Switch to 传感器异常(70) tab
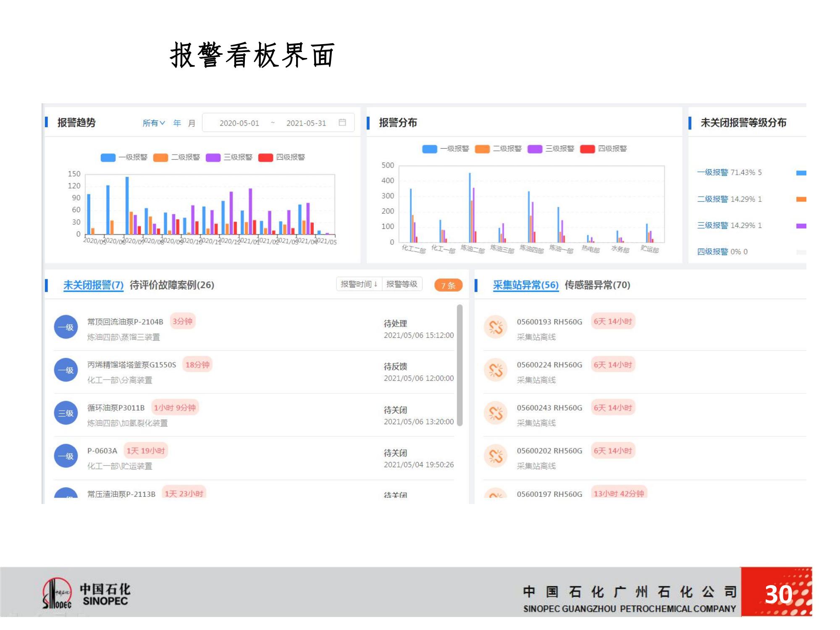840x630 pixels. coord(597,285)
